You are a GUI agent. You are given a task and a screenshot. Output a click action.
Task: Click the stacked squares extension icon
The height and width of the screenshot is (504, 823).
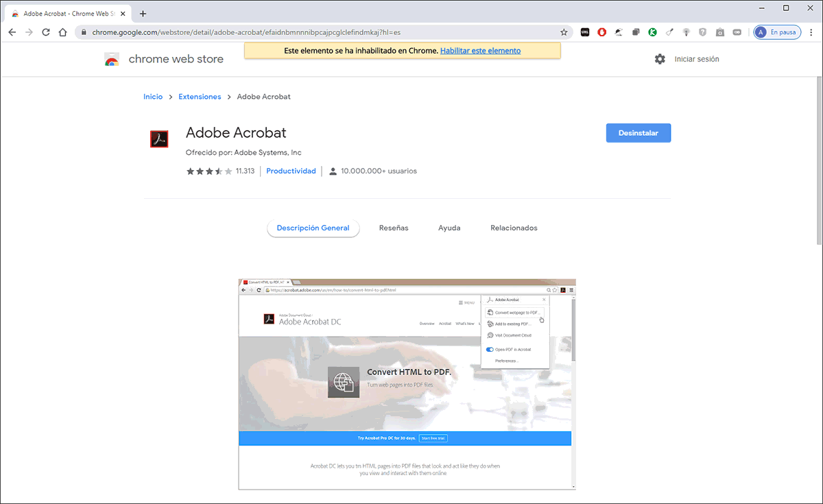pyautogui.click(x=636, y=32)
